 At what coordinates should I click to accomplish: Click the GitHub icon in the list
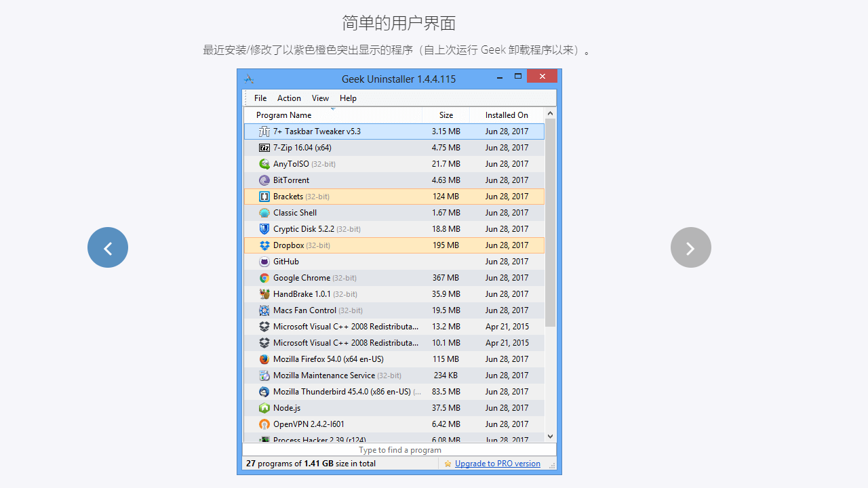(264, 261)
